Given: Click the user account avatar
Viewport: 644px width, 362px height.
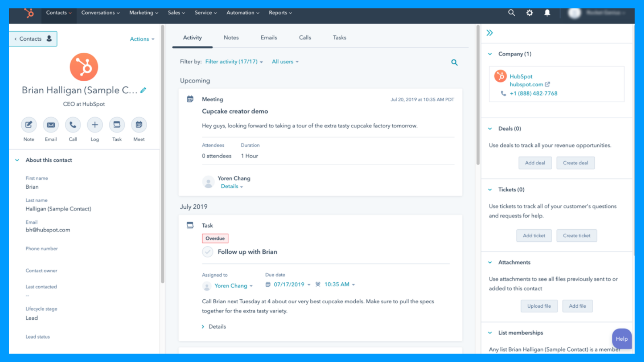Looking at the screenshot, I should (x=574, y=13).
